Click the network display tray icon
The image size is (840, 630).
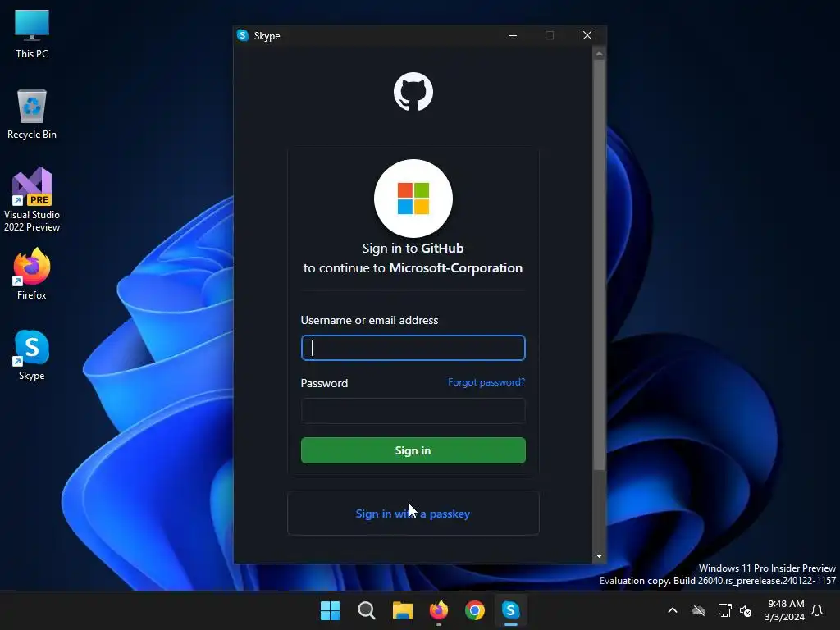pyautogui.click(x=724, y=610)
